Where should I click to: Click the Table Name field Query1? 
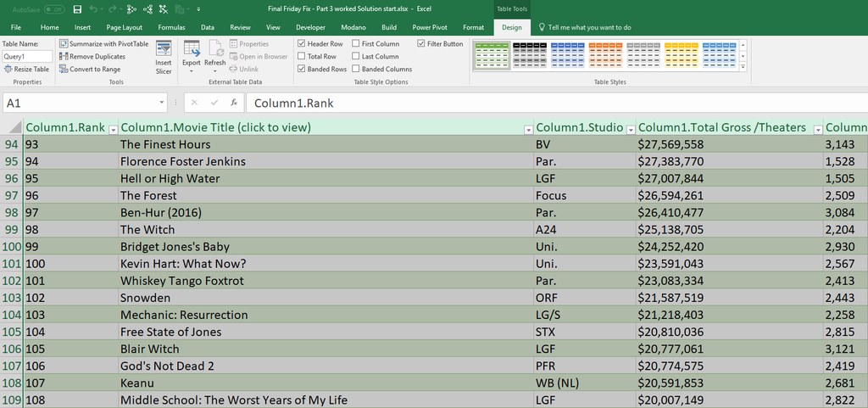click(x=27, y=57)
